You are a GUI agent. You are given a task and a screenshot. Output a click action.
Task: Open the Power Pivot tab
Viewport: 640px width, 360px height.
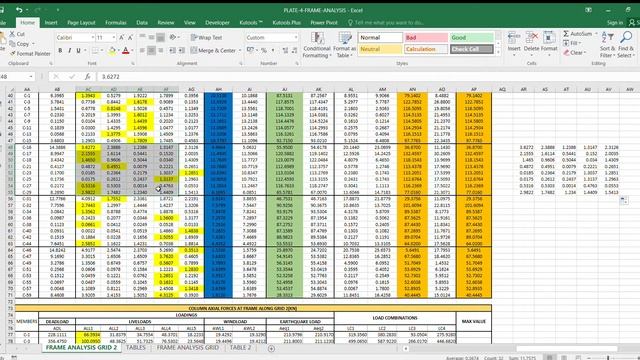pyautogui.click(x=324, y=23)
